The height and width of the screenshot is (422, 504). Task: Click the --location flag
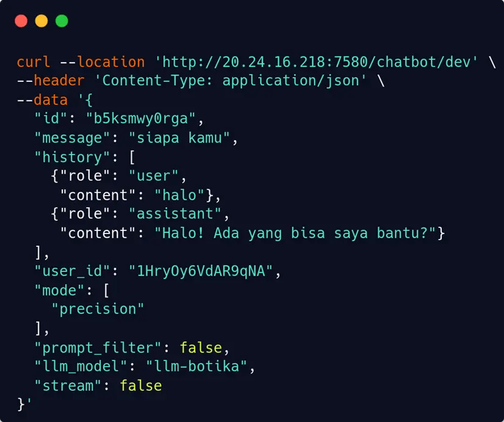coord(103,62)
